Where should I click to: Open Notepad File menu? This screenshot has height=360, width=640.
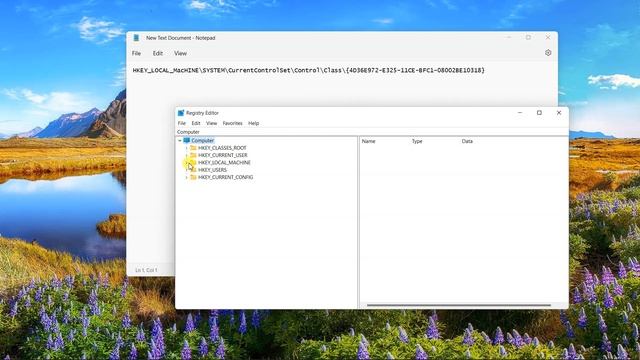(136, 53)
